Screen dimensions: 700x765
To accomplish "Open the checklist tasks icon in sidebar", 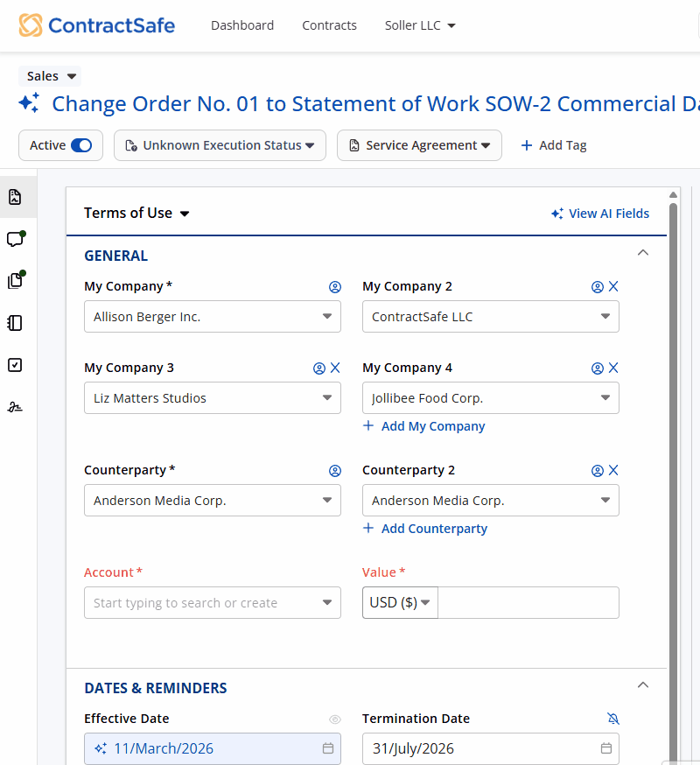I will click(x=15, y=365).
